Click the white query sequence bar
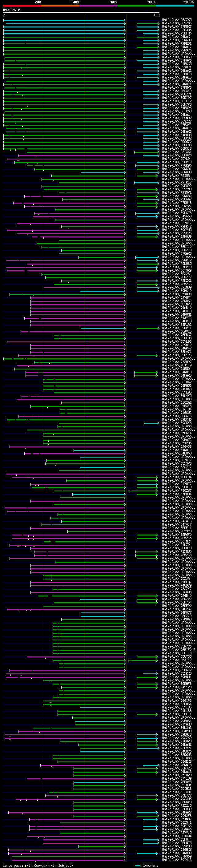 (x=81, y=12)
